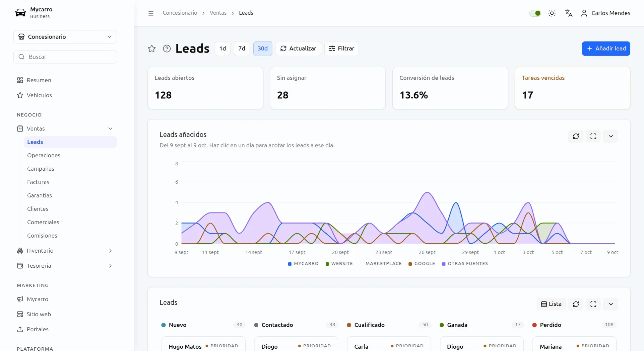Screen dimensions: 644x351
Task: Open the Leads añadidos chart options chevron
Action: [611, 136]
